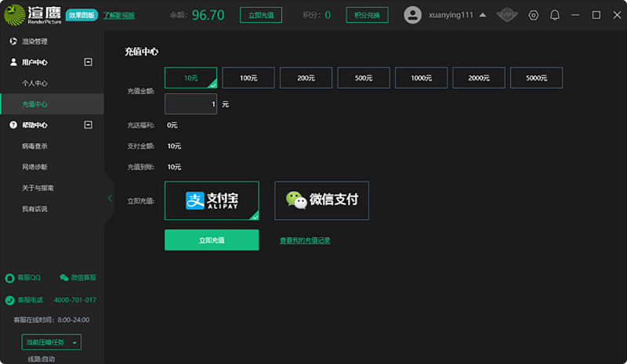Select the 1000元 recharge amount

pos(421,78)
